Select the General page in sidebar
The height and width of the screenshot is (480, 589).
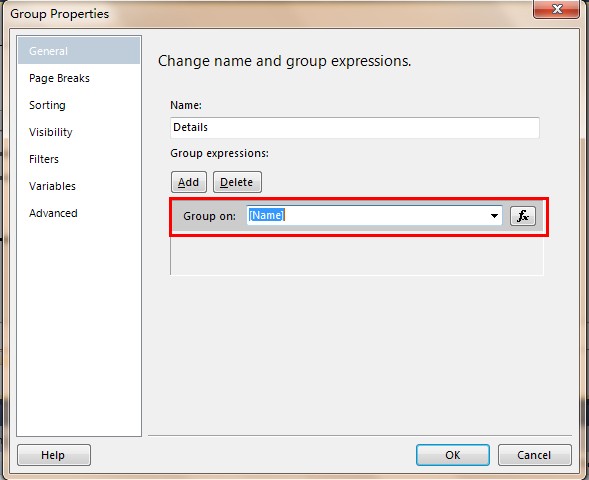pos(79,51)
